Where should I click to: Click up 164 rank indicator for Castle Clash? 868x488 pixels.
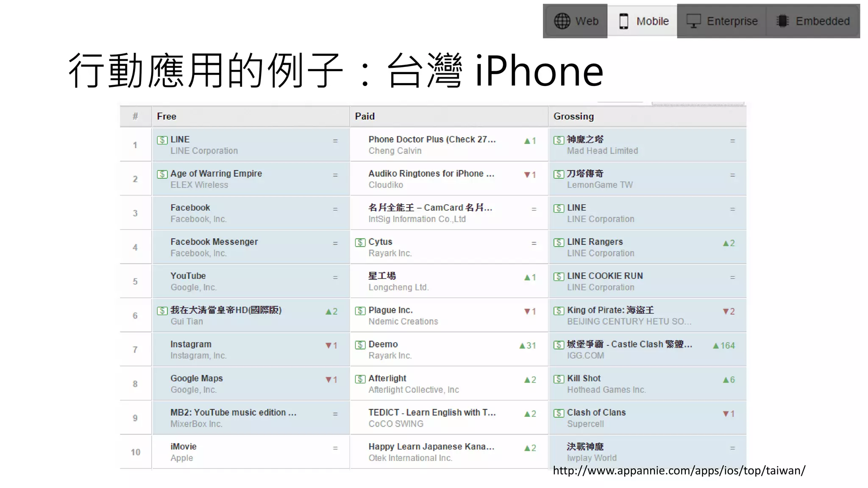pyautogui.click(x=724, y=346)
